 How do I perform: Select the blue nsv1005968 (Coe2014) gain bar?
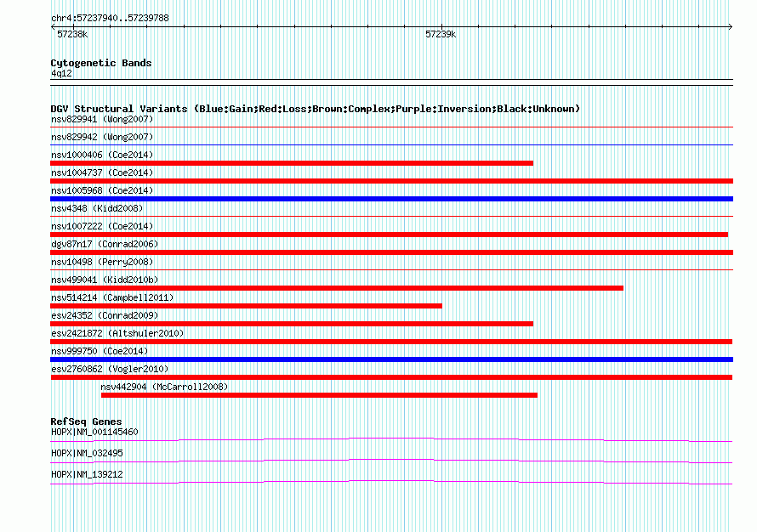391,199
